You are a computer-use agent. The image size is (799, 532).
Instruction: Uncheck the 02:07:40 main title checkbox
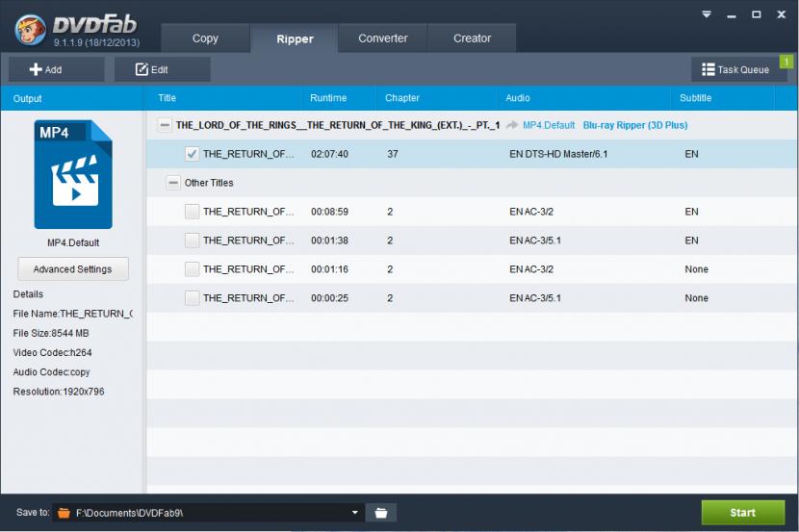pyautogui.click(x=193, y=154)
